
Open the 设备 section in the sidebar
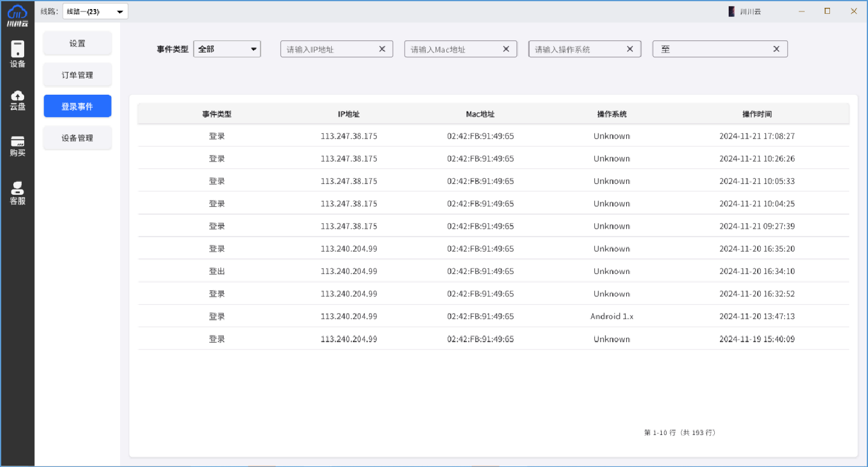(x=17, y=53)
